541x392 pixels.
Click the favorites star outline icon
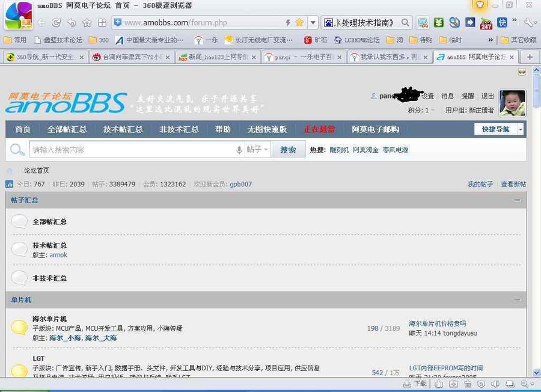click(x=87, y=23)
